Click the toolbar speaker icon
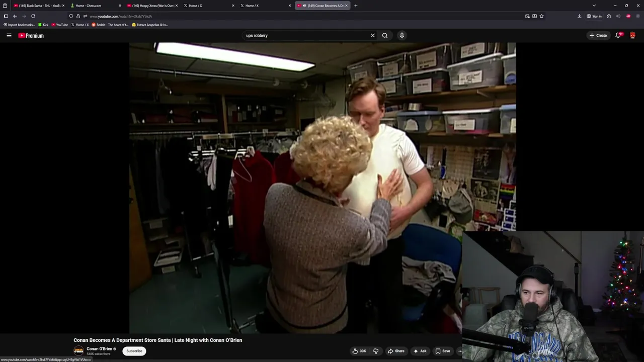The image size is (644, 362). [618, 16]
